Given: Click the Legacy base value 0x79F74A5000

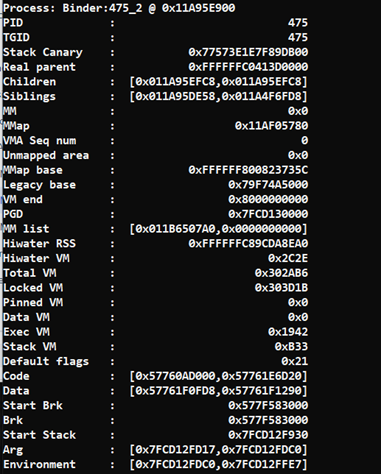Looking at the screenshot, I should 268,185.
